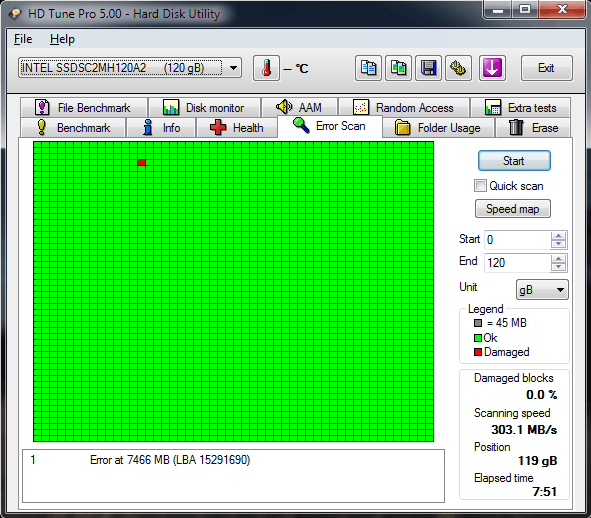
Task: Click the purple down arrow icon
Action: (x=492, y=68)
